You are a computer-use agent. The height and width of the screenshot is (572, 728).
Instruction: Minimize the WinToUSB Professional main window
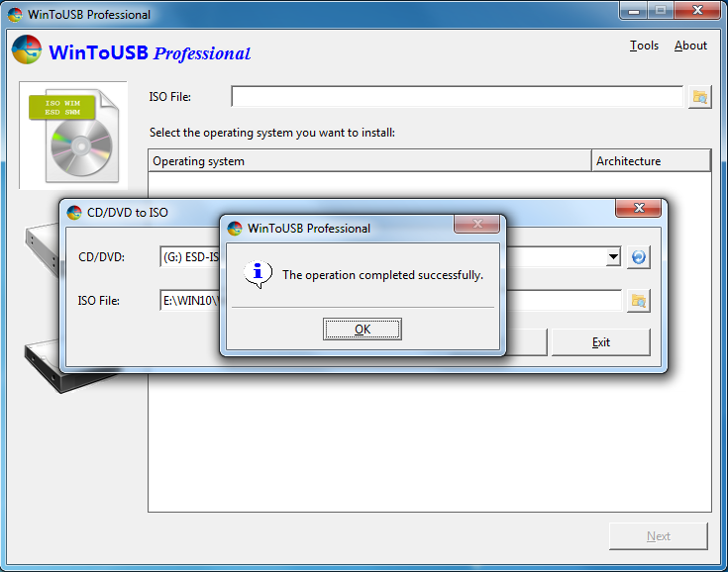click(x=634, y=11)
